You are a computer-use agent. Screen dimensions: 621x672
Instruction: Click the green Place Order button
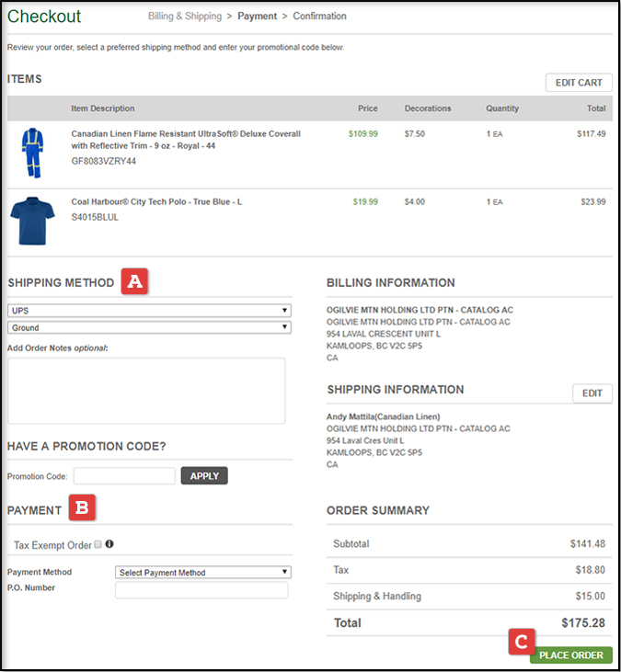point(570,655)
